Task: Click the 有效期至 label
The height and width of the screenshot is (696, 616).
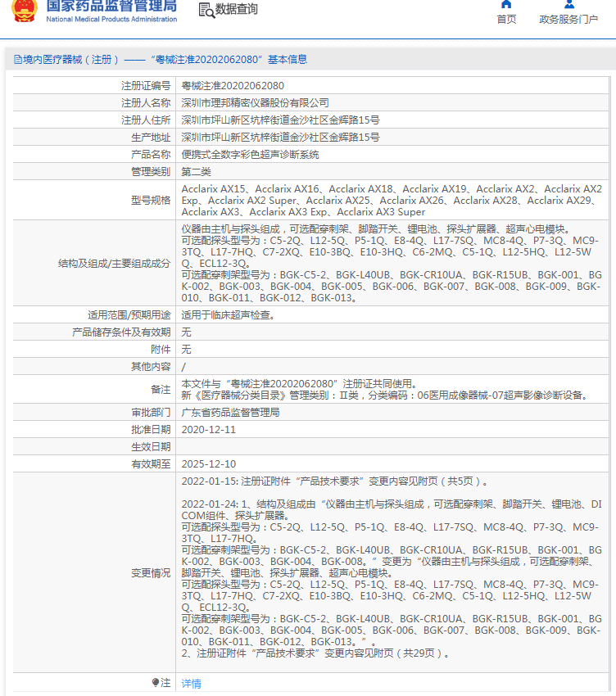Action: (x=151, y=464)
